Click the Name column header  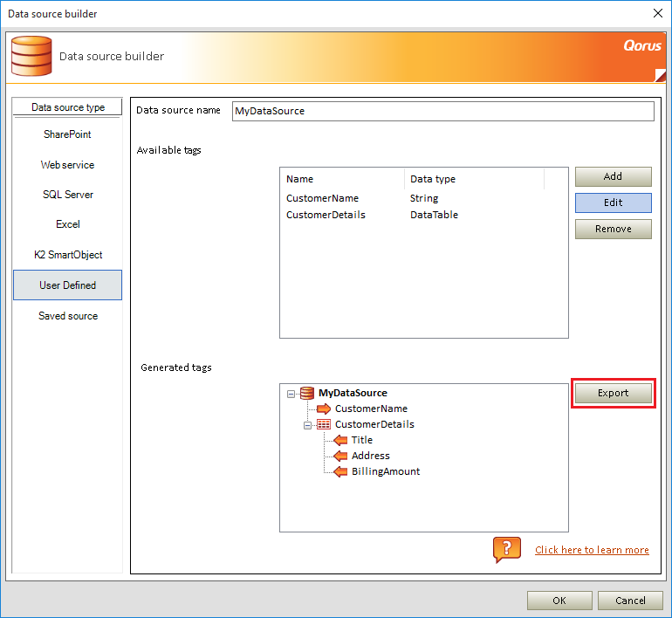[342, 179]
